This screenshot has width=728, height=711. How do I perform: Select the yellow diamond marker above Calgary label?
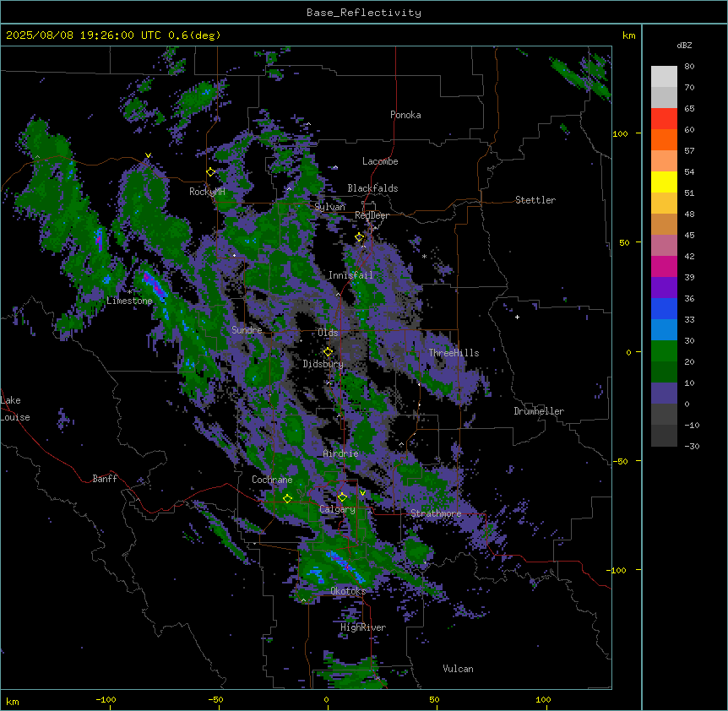[x=342, y=497]
